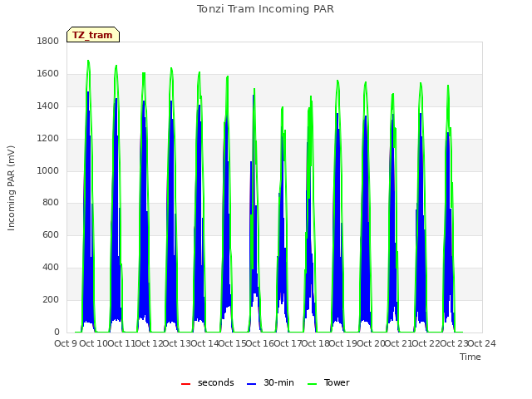Click the 1400 y-axis tick label
This screenshot has width=532, height=399.
pyautogui.click(x=48, y=106)
